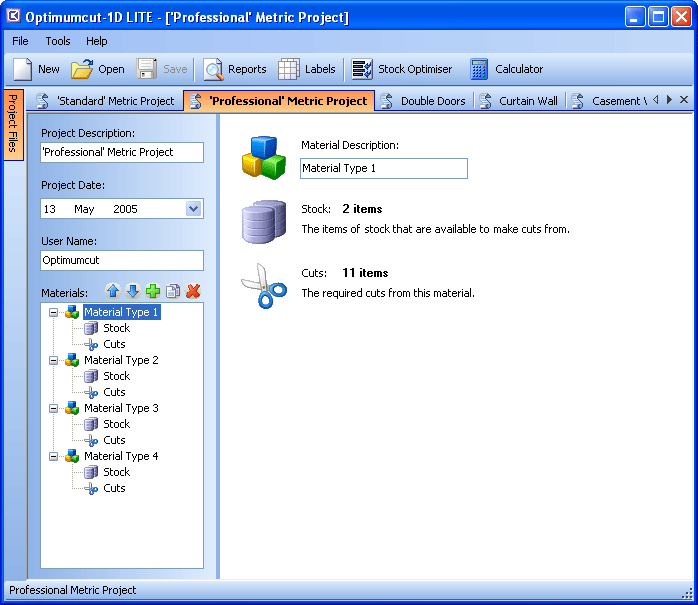The height and width of the screenshot is (605, 698).
Task: Select Stock under Material Type 3
Action: (x=117, y=424)
